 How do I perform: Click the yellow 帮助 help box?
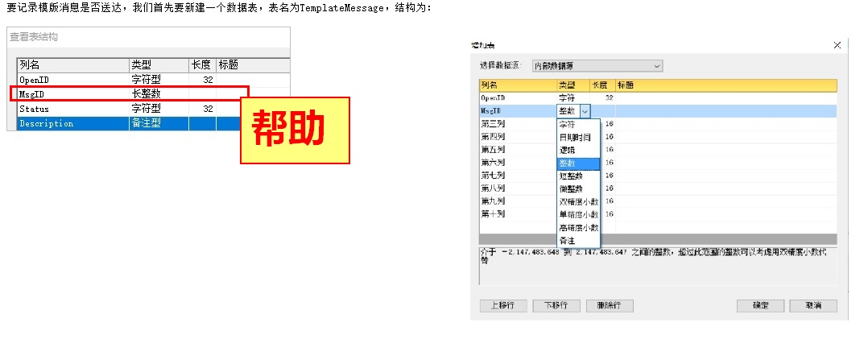coord(295,130)
